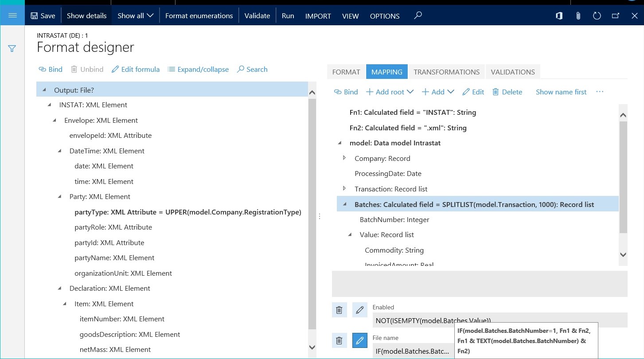This screenshot has width=644, height=359.
Task: Expand the Company record node
Action: [x=344, y=158]
